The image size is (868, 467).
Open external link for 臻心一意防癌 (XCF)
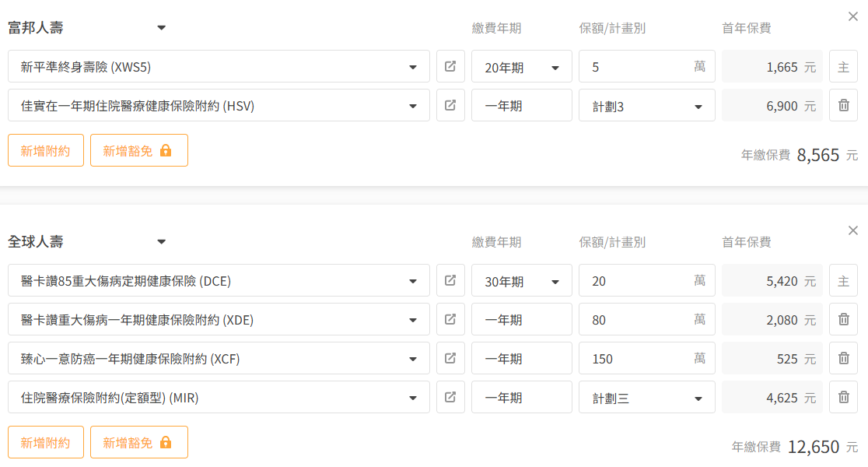coord(450,359)
